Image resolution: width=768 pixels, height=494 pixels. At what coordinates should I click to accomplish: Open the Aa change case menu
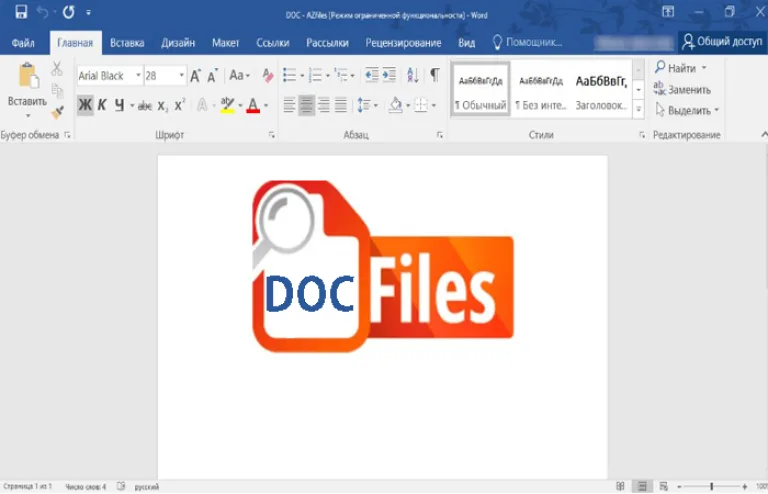240,75
